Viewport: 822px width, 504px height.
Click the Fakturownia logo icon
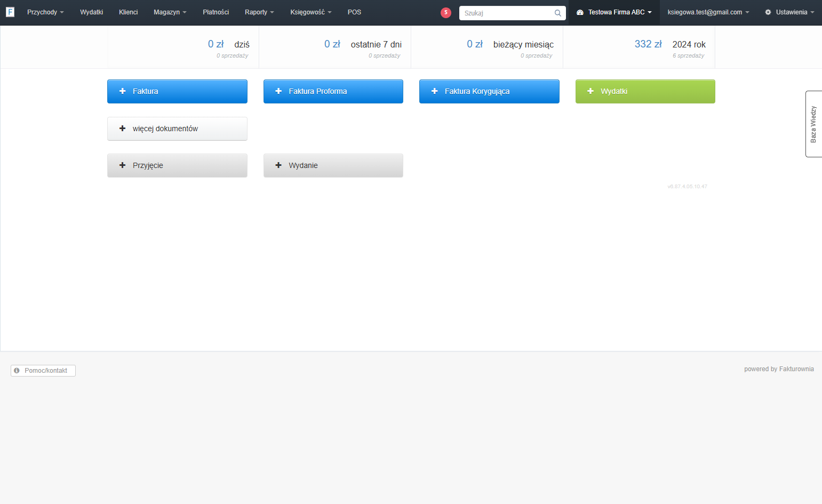click(x=10, y=12)
